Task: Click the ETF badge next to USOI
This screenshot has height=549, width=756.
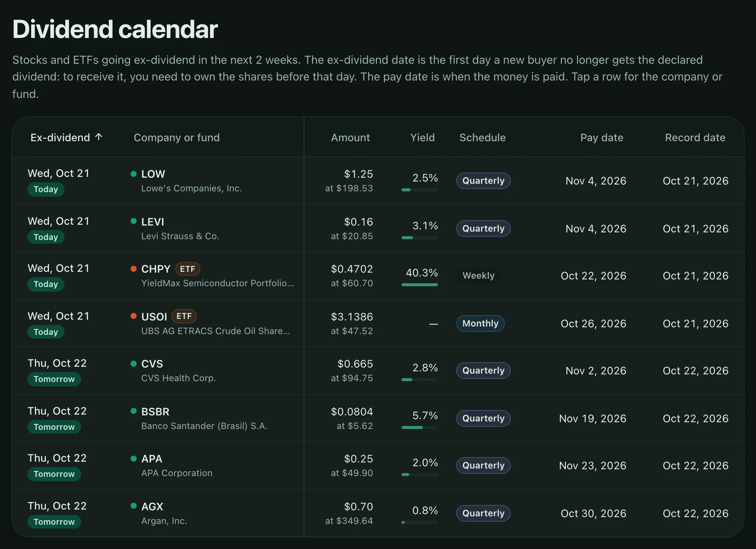Action: 184,316
